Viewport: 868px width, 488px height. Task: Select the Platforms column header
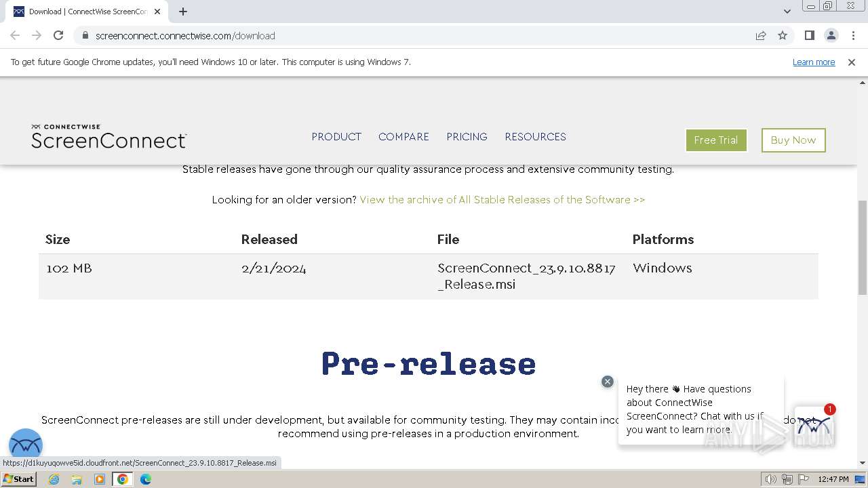(663, 239)
